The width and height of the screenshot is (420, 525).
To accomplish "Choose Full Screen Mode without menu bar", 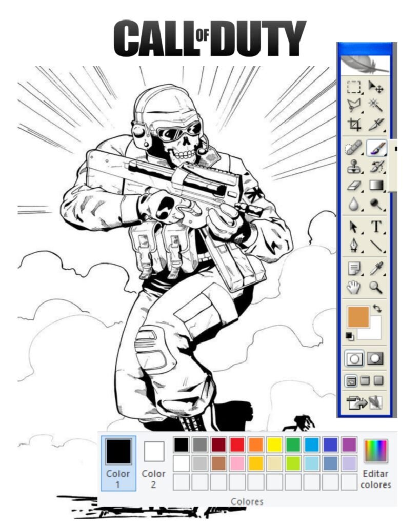I will pos(378,381).
